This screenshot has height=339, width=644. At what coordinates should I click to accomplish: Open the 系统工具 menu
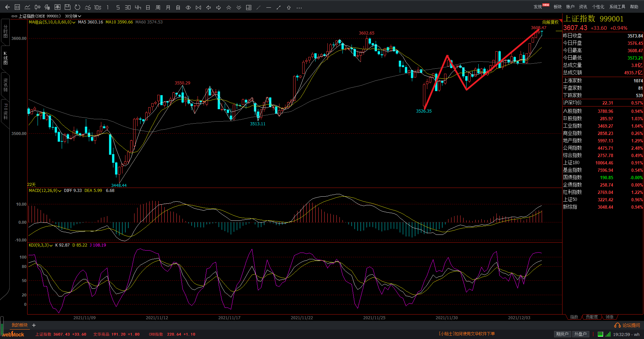click(617, 7)
